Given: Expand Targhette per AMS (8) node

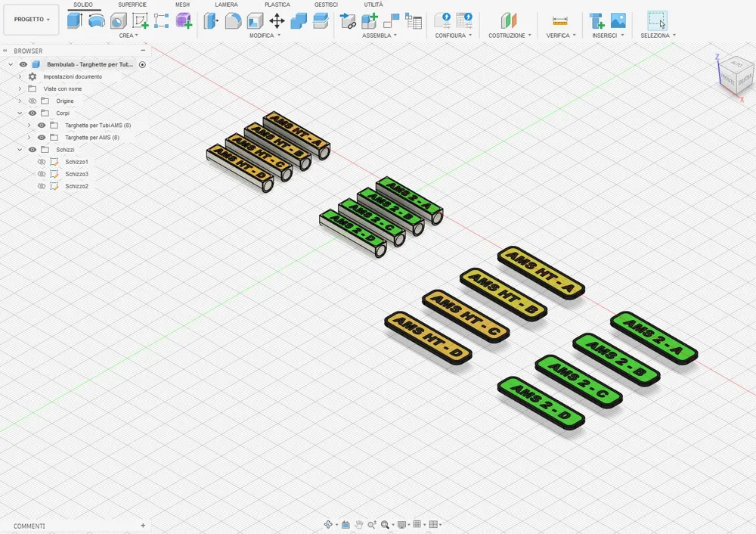Looking at the screenshot, I should tap(29, 137).
